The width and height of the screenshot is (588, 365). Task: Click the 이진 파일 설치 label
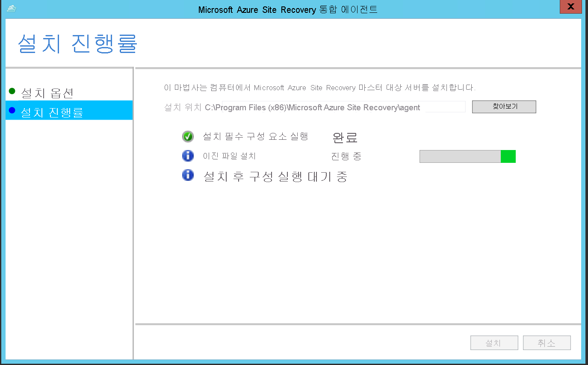click(229, 156)
